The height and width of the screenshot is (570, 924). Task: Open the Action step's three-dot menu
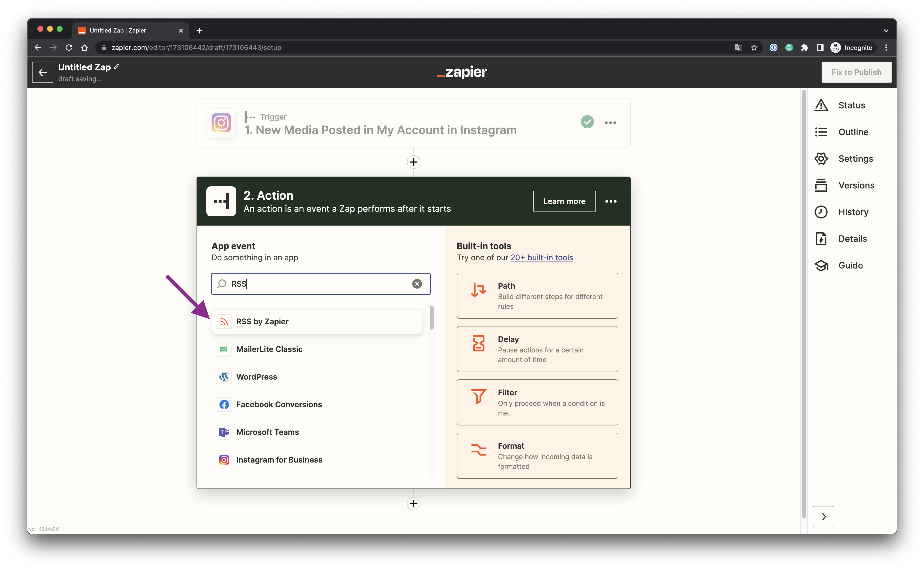[x=610, y=201]
